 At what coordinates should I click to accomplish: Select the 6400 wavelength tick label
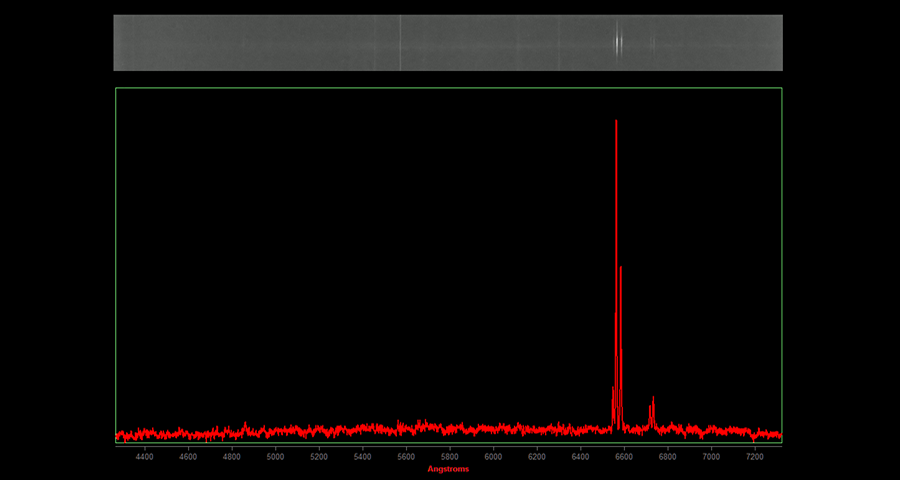580,457
